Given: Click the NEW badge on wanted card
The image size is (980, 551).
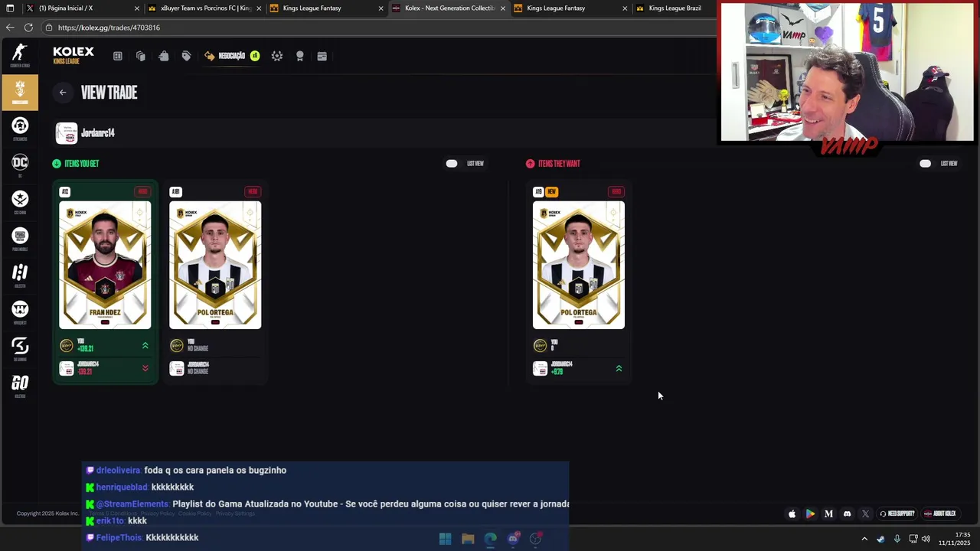Looking at the screenshot, I should 551,192.
